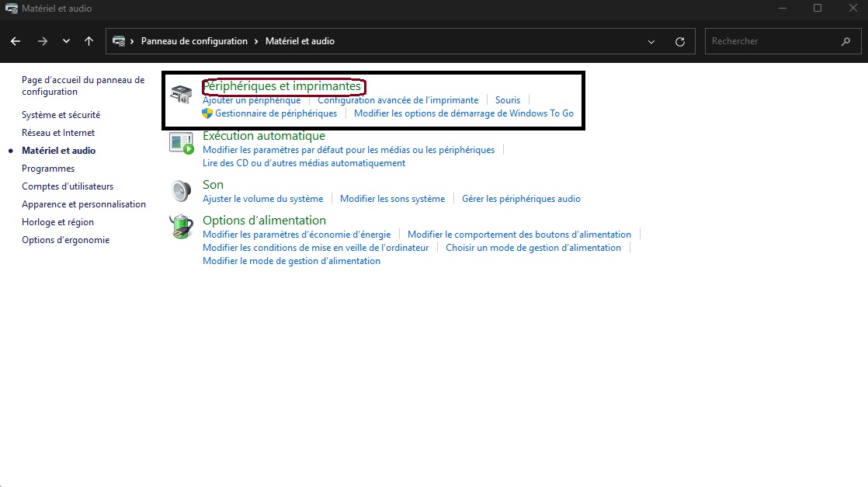Viewport: 868px width, 487px height.
Task: Click the Exécution automatique icon
Action: (181, 143)
